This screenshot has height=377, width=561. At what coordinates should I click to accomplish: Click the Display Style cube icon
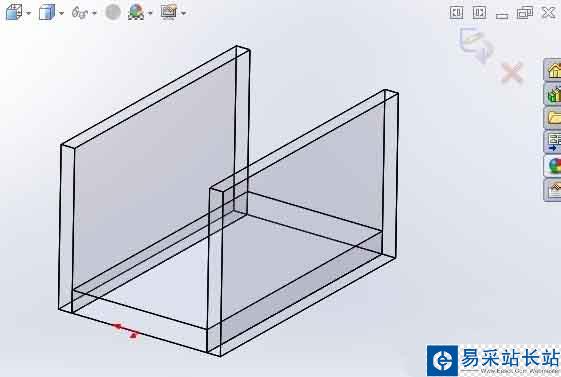coord(47,12)
